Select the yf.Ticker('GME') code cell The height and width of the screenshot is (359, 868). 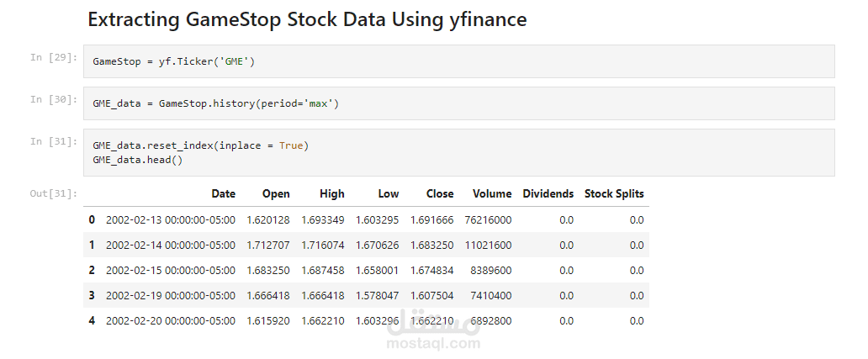point(458,61)
